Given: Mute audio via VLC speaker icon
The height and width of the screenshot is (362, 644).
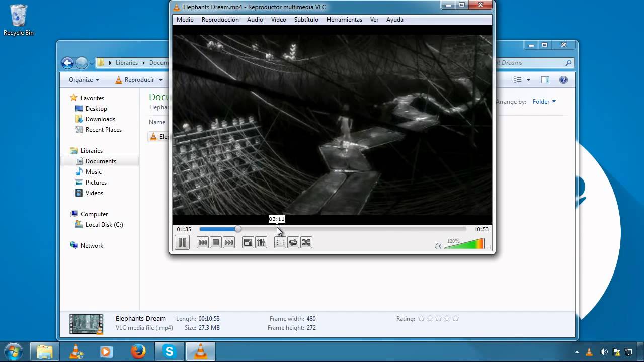Looking at the screenshot, I should tap(438, 246).
